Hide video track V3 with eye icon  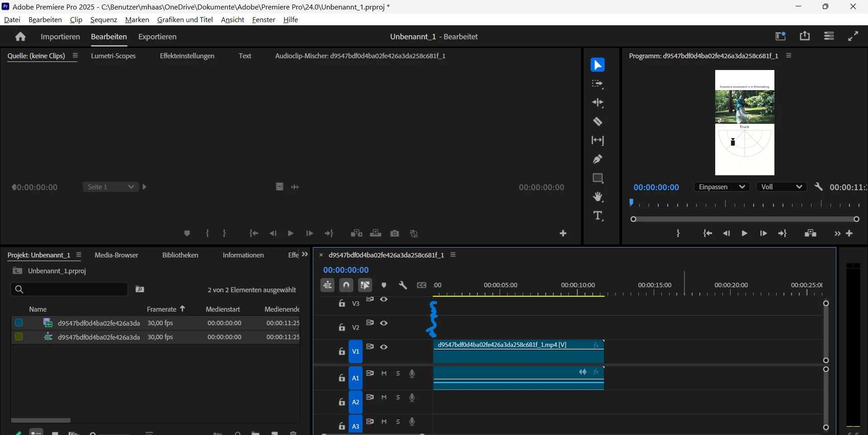click(x=384, y=299)
